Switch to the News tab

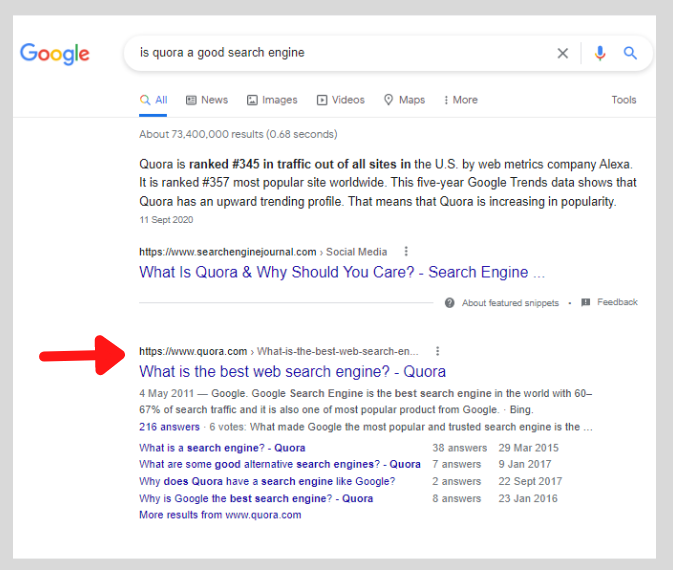[206, 100]
